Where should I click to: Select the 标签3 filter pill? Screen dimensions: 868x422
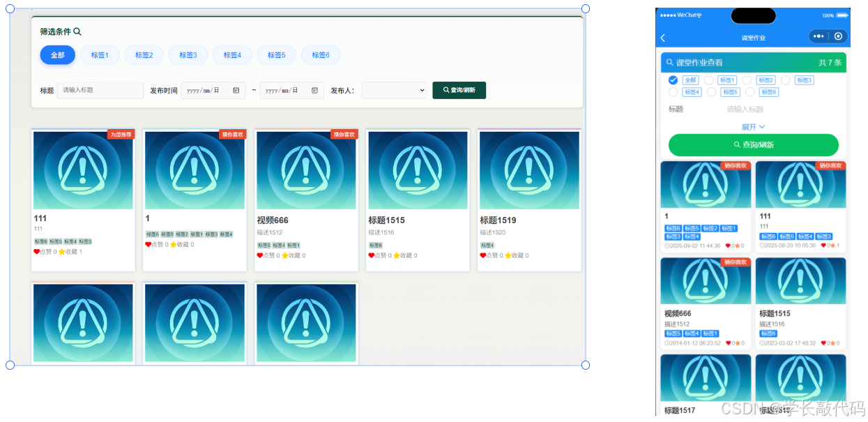tap(188, 54)
